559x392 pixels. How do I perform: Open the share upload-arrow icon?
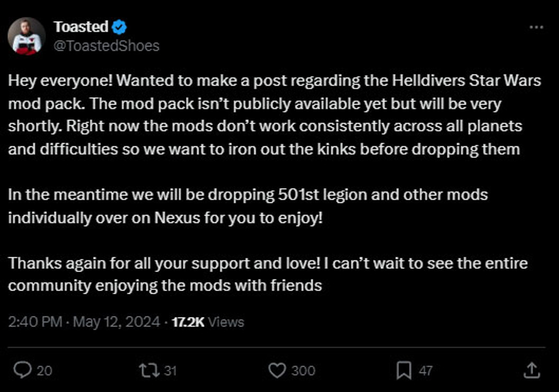(x=532, y=370)
